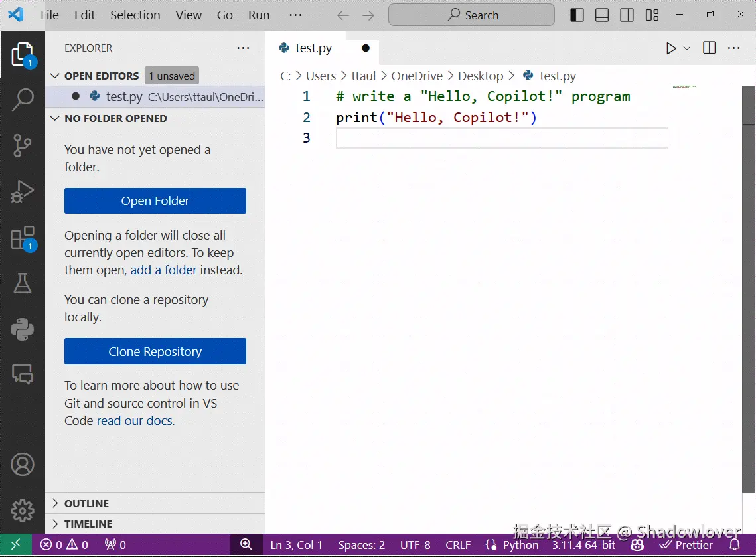Open the Search view in activity bar

coord(22,100)
